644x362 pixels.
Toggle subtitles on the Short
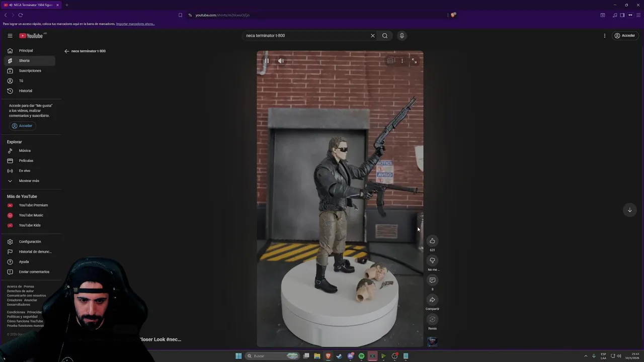click(390, 61)
